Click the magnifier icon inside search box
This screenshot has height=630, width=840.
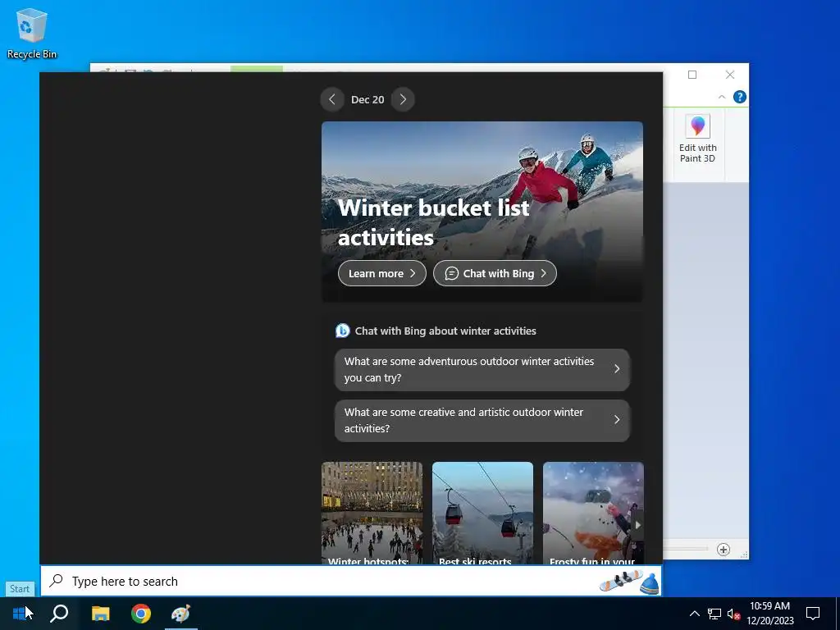pyautogui.click(x=57, y=581)
